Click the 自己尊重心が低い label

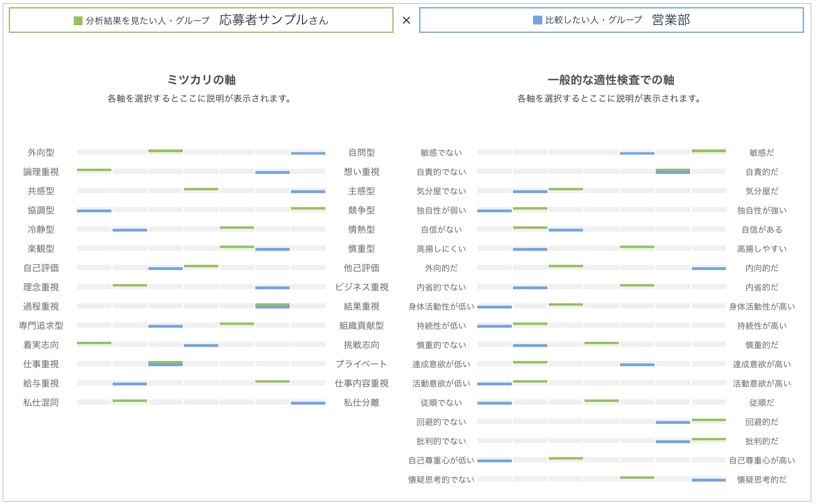tap(441, 460)
